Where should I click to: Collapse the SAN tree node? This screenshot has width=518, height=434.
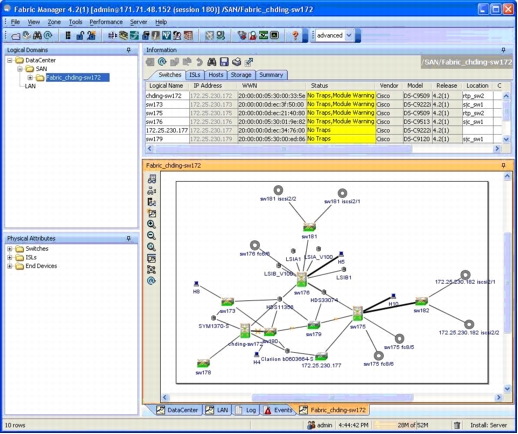(x=20, y=69)
